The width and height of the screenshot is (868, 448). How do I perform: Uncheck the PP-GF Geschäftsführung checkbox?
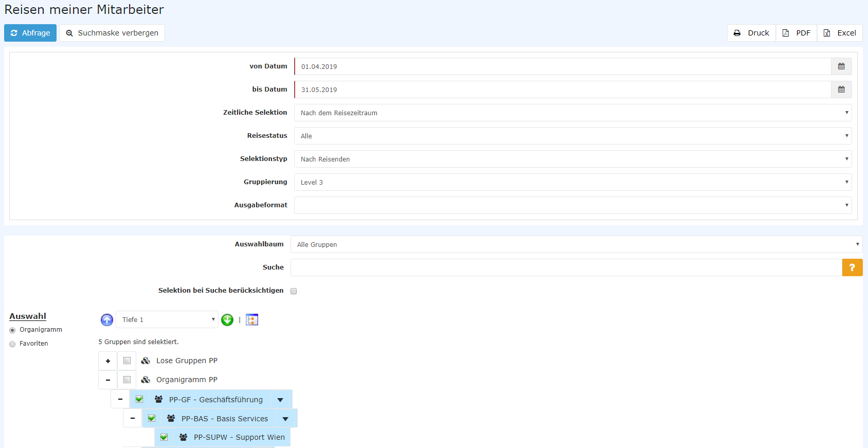tap(139, 399)
